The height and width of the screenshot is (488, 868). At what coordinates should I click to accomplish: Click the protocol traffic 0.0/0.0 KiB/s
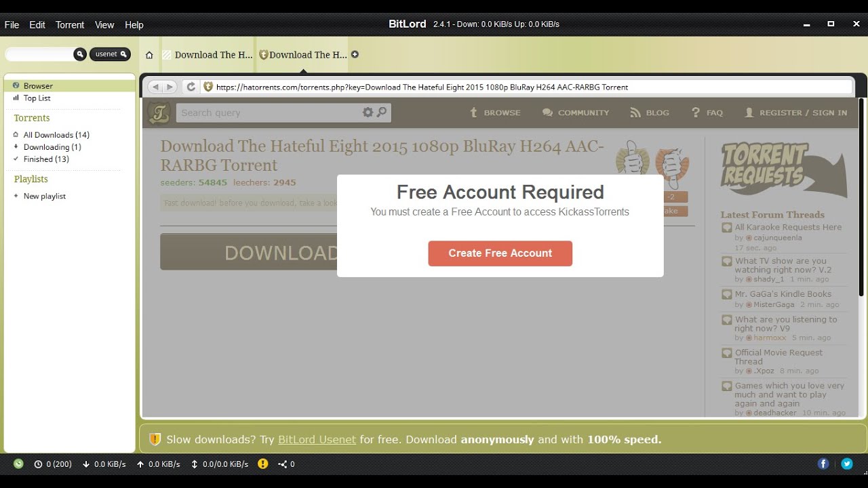(220, 464)
